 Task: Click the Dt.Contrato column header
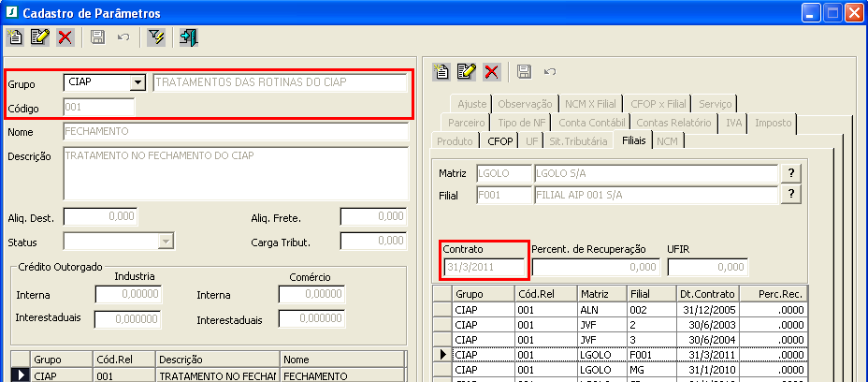(707, 293)
